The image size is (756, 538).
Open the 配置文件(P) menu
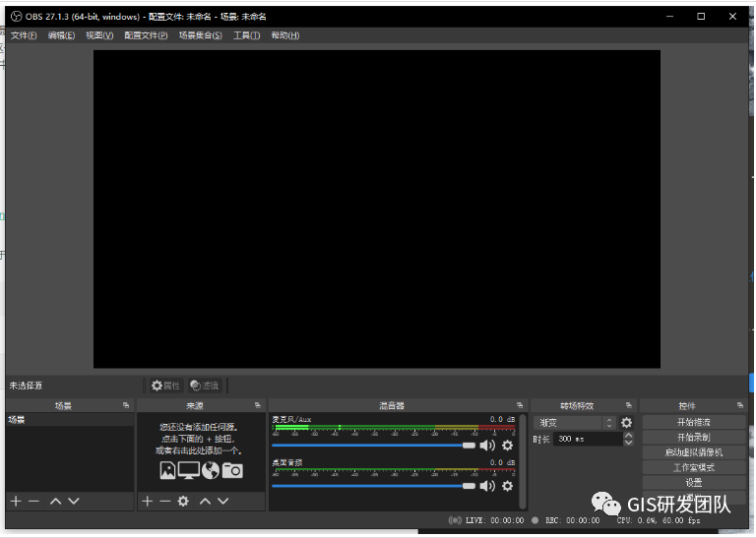(x=146, y=35)
